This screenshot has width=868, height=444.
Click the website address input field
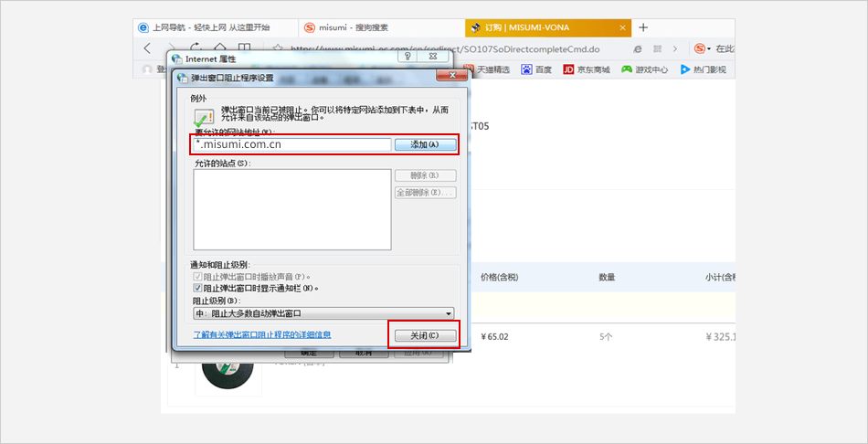tap(291, 144)
